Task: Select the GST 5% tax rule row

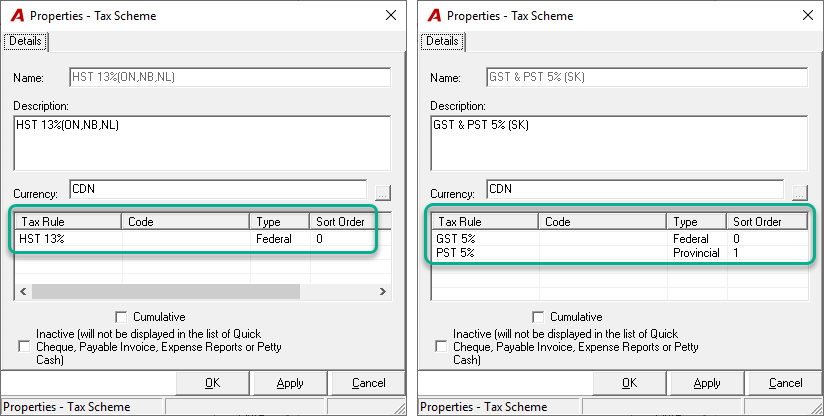Action: tap(620, 238)
